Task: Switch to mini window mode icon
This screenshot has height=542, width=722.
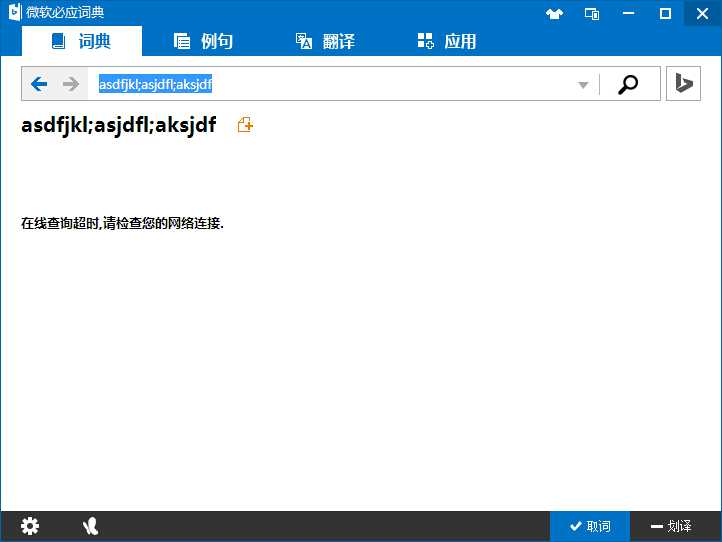Action: [592, 14]
